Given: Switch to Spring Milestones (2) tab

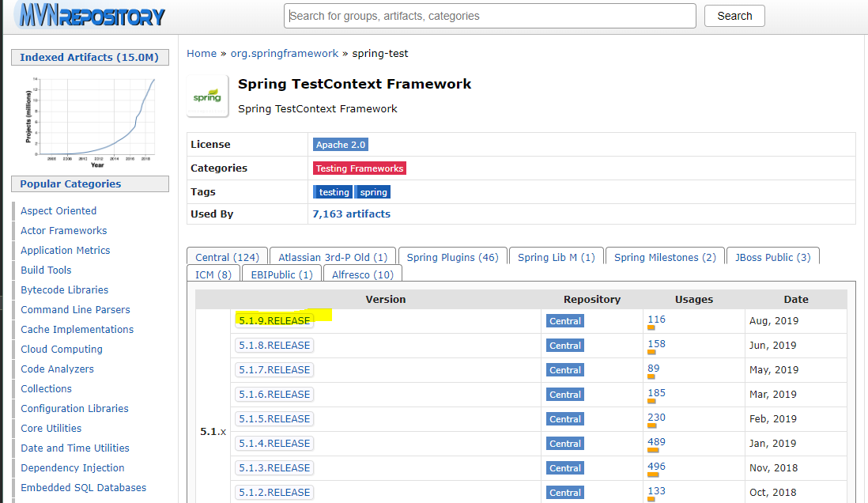Looking at the screenshot, I should (665, 257).
